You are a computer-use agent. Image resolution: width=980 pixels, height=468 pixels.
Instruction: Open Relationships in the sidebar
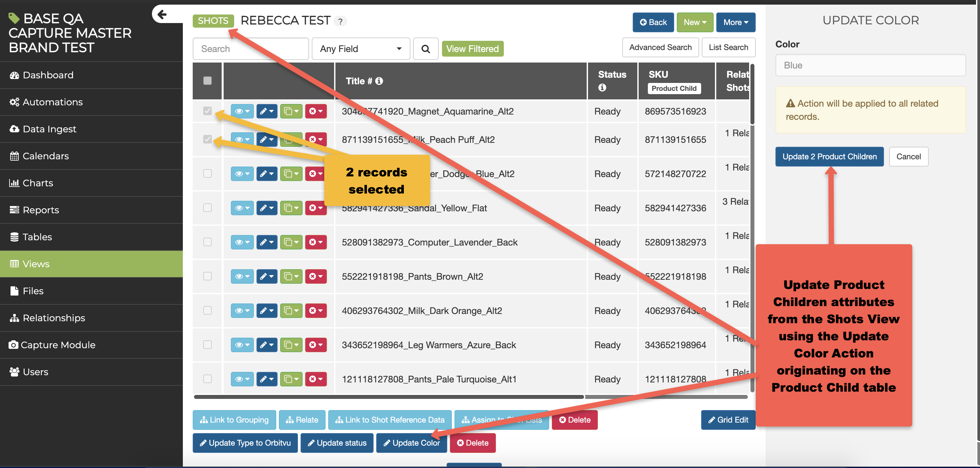pyautogui.click(x=54, y=318)
